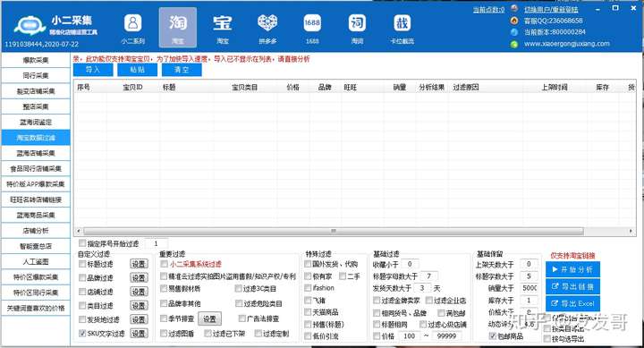
Task: Select 淘宝数据过滤 sidebar item
Action: click(36, 138)
